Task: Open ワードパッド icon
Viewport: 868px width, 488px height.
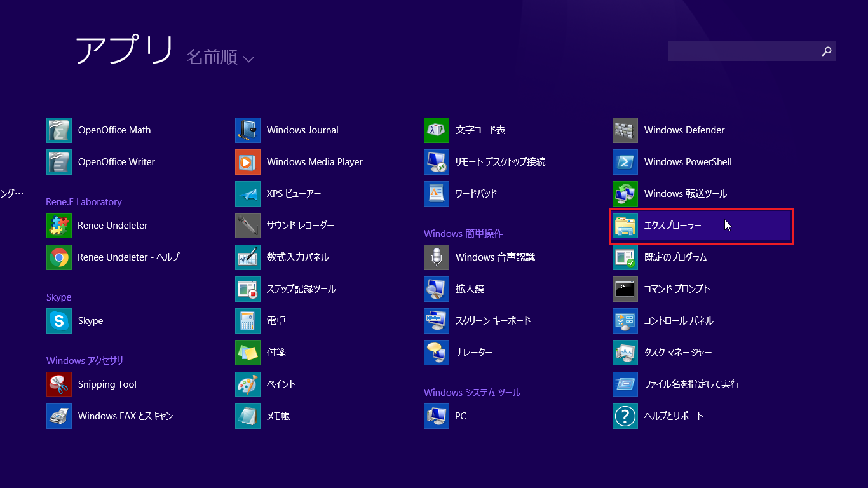Action: pyautogui.click(x=437, y=194)
